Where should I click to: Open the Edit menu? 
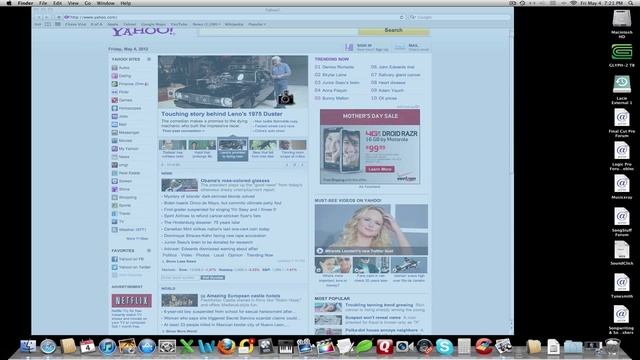click(58, 3)
